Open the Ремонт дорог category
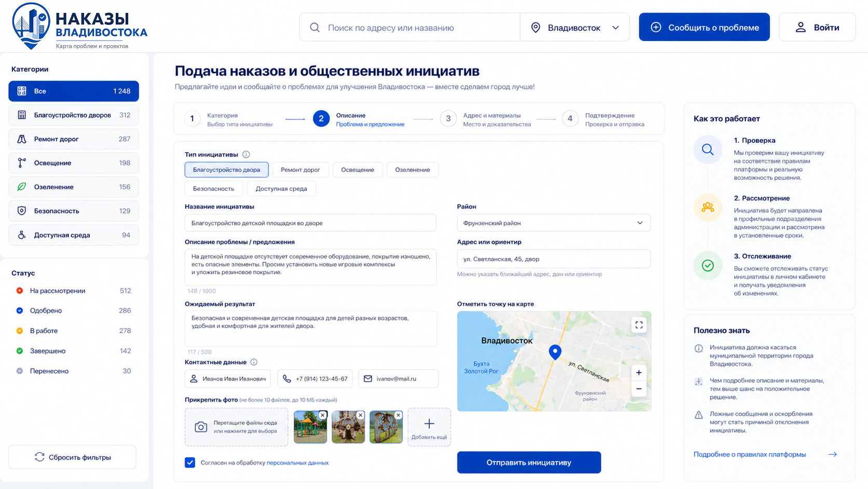This screenshot has height=489, width=868. pyautogui.click(x=74, y=139)
